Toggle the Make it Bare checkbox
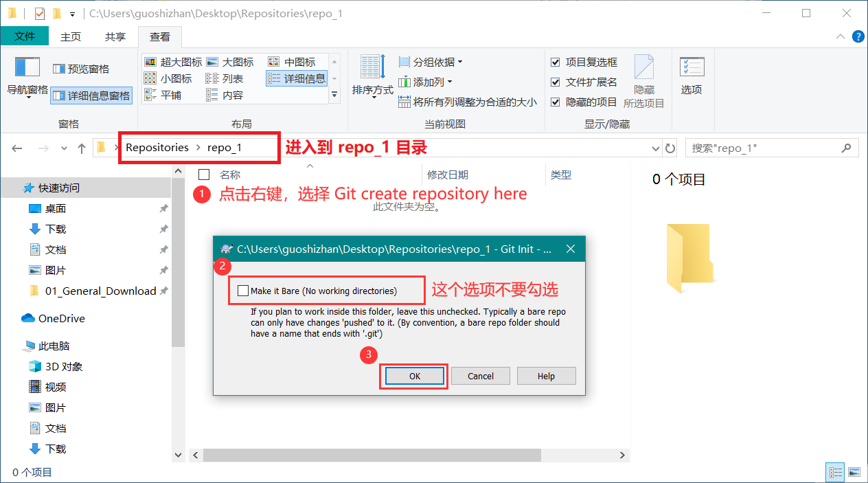Viewport: 868px width, 483px height. (x=242, y=291)
